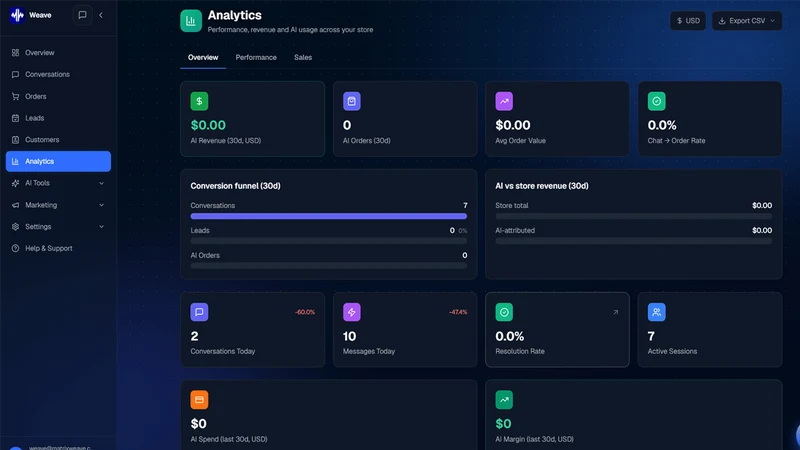Click the Customers icon in sidebar
The height and width of the screenshot is (450, 800).
pos(15,140)
